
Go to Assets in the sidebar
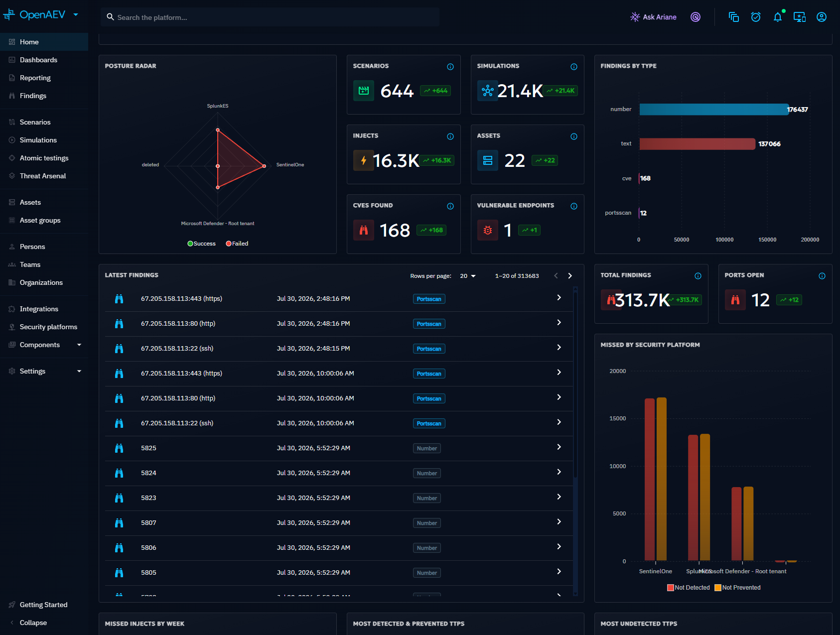pos(44,202)
